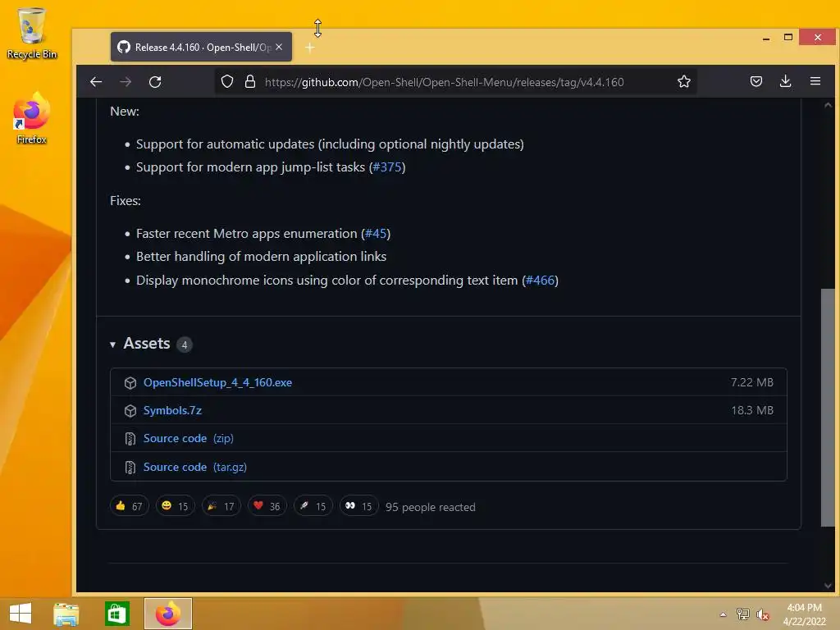Select the Firefox desktop shortcut
Viewport: 840px width, 630px height.
click(32, 119)
